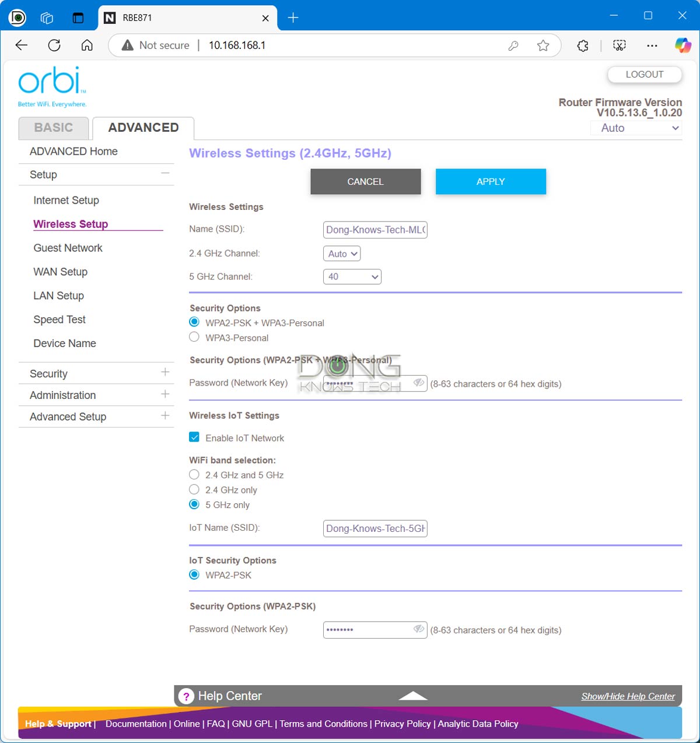700x743 pixels.
Task: Uncheck Enable IoT Network
Action: pyautogui.click(x=194, y=437)
